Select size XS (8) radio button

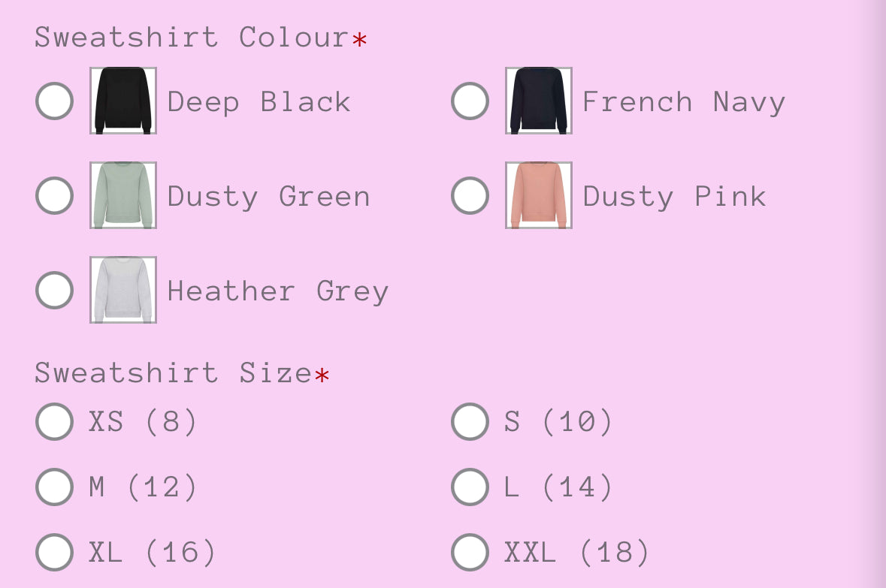54,421
